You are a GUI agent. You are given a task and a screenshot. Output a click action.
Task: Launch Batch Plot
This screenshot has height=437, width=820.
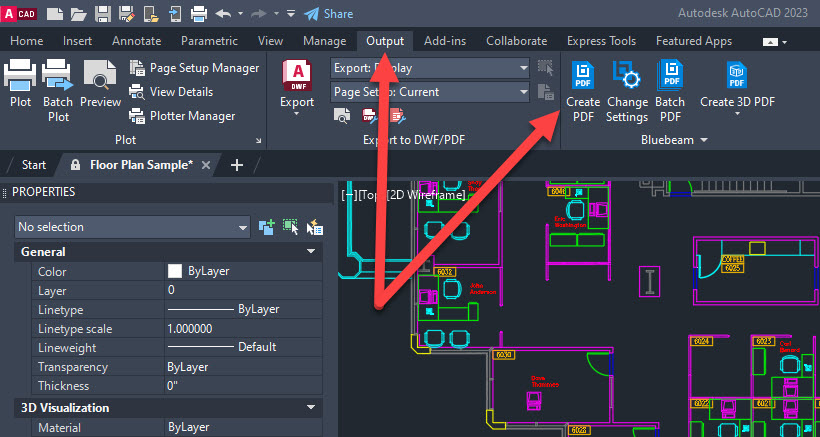pyautogui.click(x=58, y=91)
